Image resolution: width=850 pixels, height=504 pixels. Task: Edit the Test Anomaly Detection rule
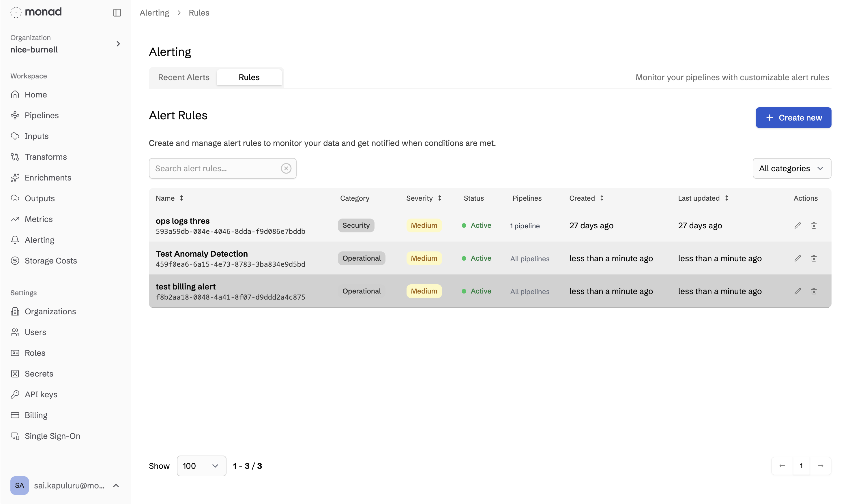(797, 258)
